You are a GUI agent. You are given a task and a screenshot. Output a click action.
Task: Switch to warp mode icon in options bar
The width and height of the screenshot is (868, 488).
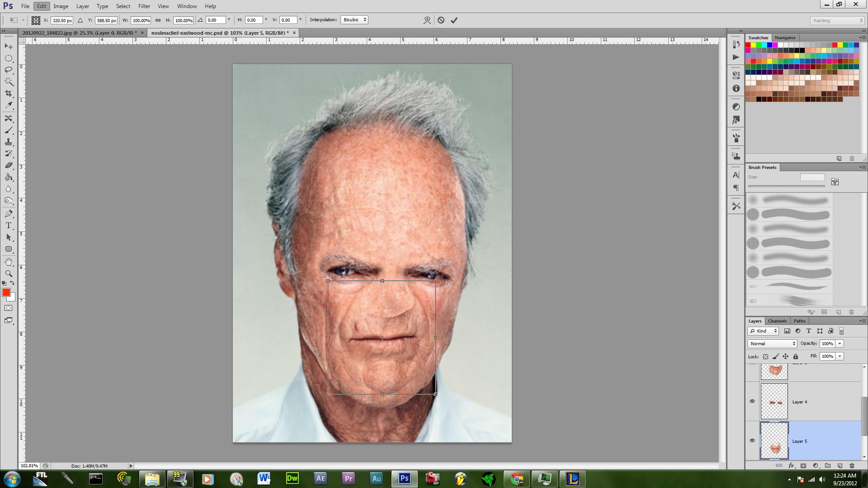coord(427,20)
